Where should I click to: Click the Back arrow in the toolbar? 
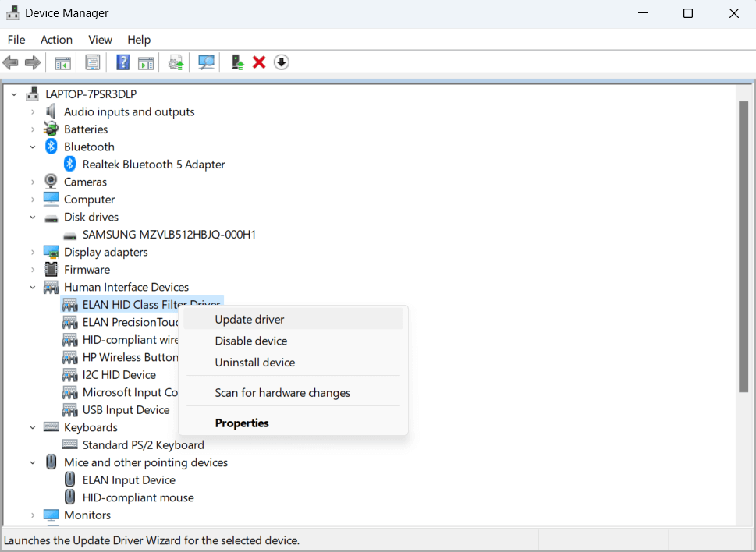(x=11, y=62)
